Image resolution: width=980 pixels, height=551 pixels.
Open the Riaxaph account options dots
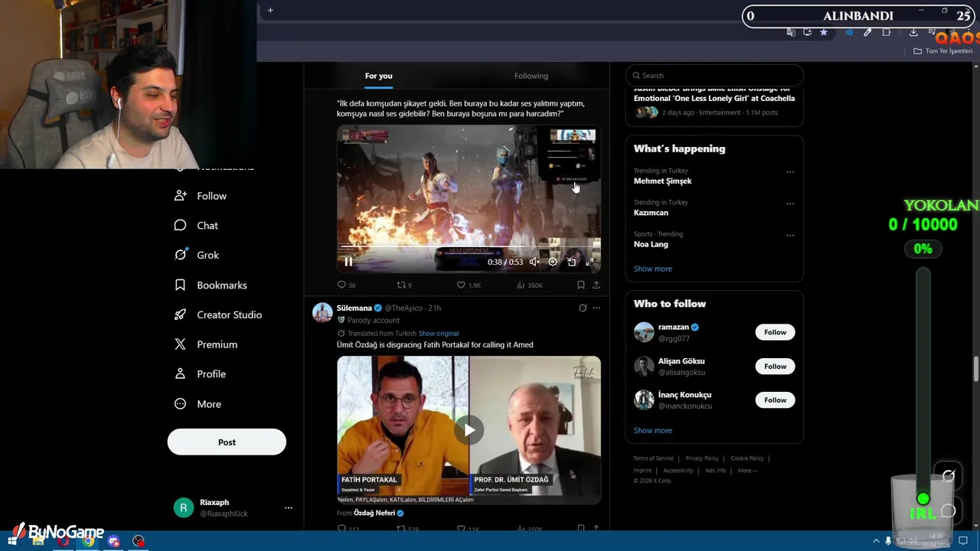pyautogui.click(x=289, y=507)
